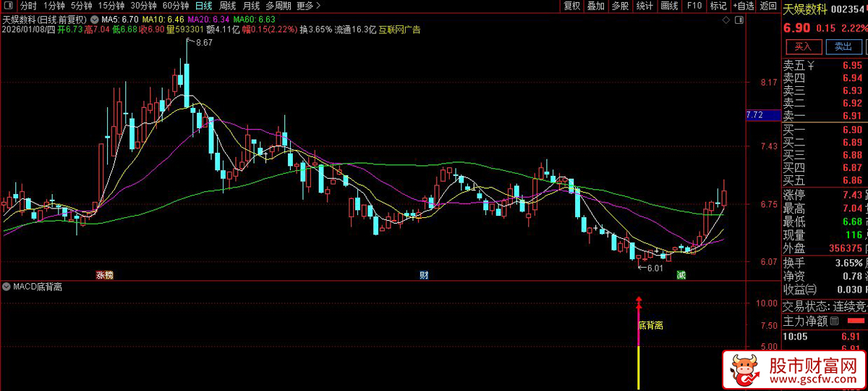Expand the MACD底背离 indicator dropdown
The width and height of the screenshot is (868, 391).
click(x=7, y=287)
